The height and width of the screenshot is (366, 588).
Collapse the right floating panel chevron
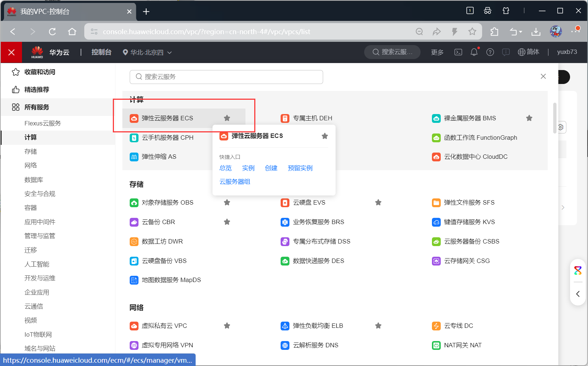578,294
